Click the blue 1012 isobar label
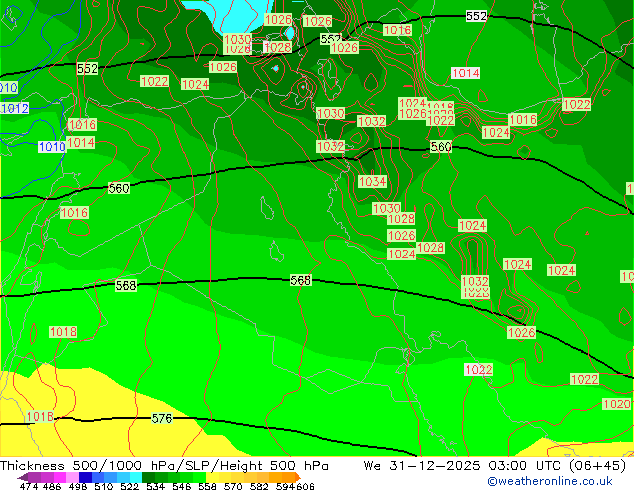 [x=15, y=108]
